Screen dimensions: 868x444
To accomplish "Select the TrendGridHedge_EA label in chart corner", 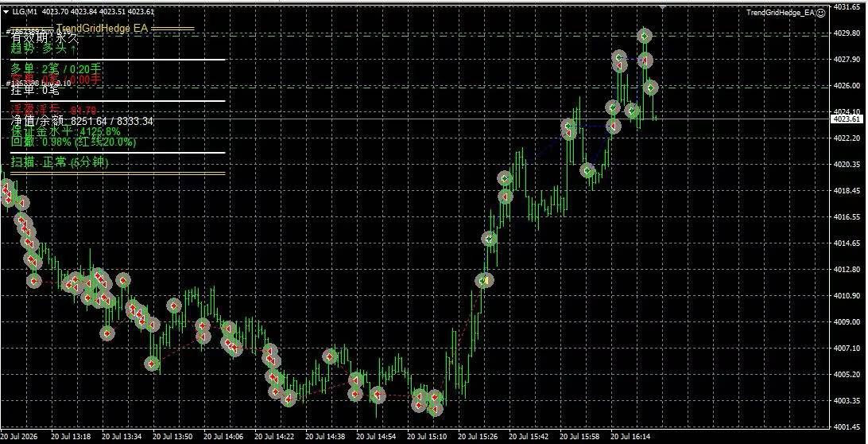I will point(781,12).
